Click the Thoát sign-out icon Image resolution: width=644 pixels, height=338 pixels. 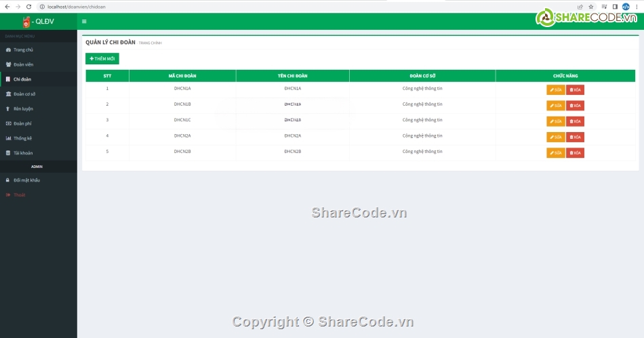[x=8, y=195]
